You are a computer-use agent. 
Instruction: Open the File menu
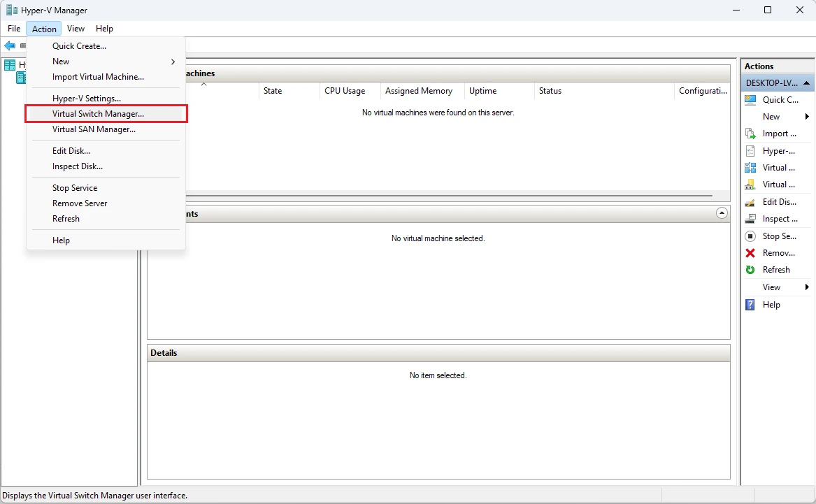click(x=14, y=29)
